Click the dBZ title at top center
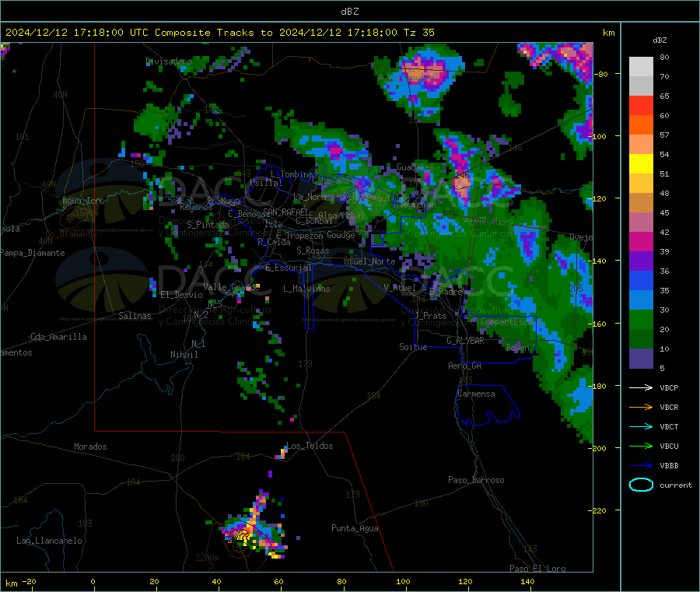This screenshot has height=592, width=700. click(349, 12)
